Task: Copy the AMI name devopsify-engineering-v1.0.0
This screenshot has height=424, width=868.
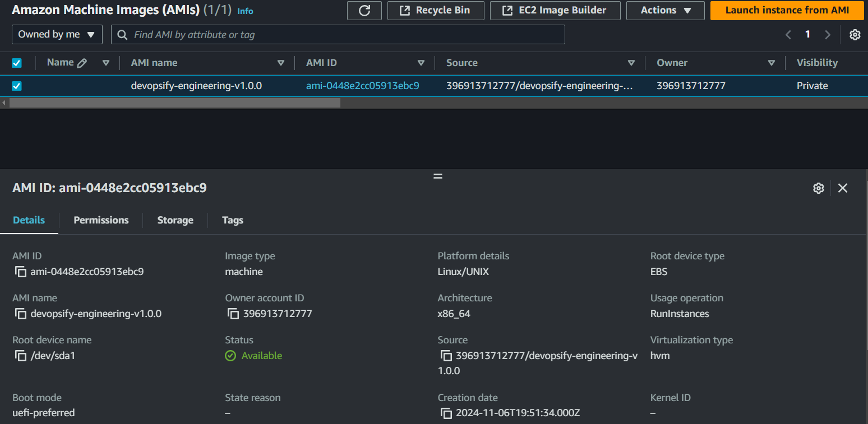Action: [21, 314]
